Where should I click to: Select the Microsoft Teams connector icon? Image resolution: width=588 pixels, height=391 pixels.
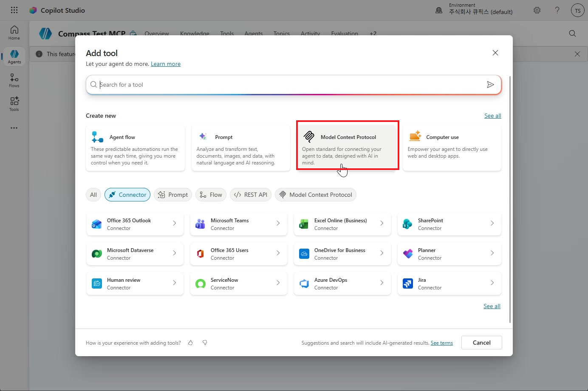[x=201, y=224]
